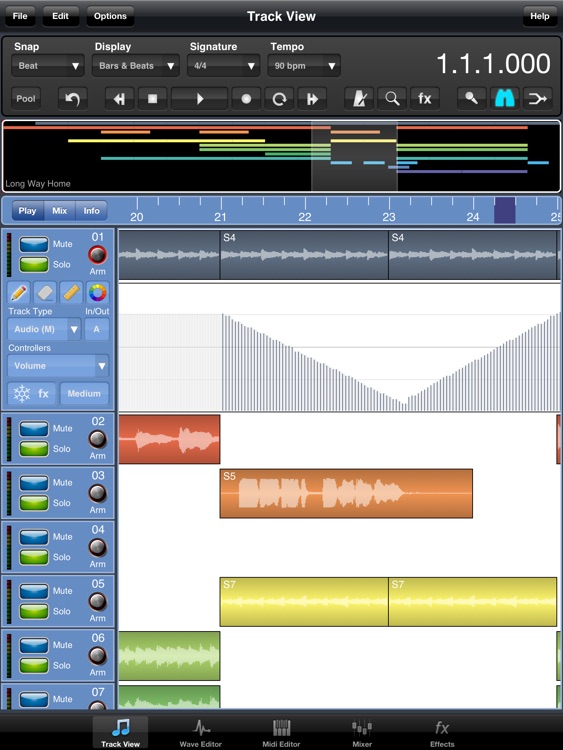Click the wrench settings icon
The image size is (563, 750).
click(x=472, y=99)
